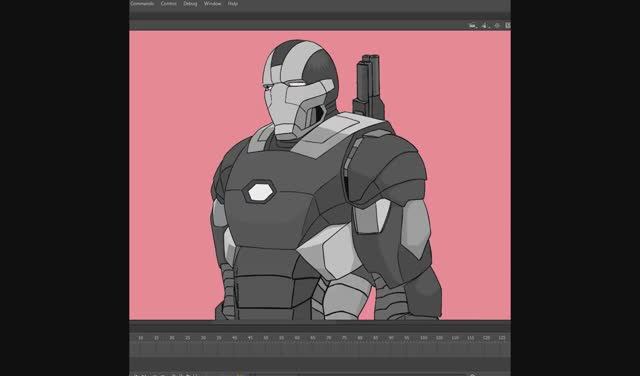Open the Debug menu
The image size is (640, 376).
(x=190, y=4)
